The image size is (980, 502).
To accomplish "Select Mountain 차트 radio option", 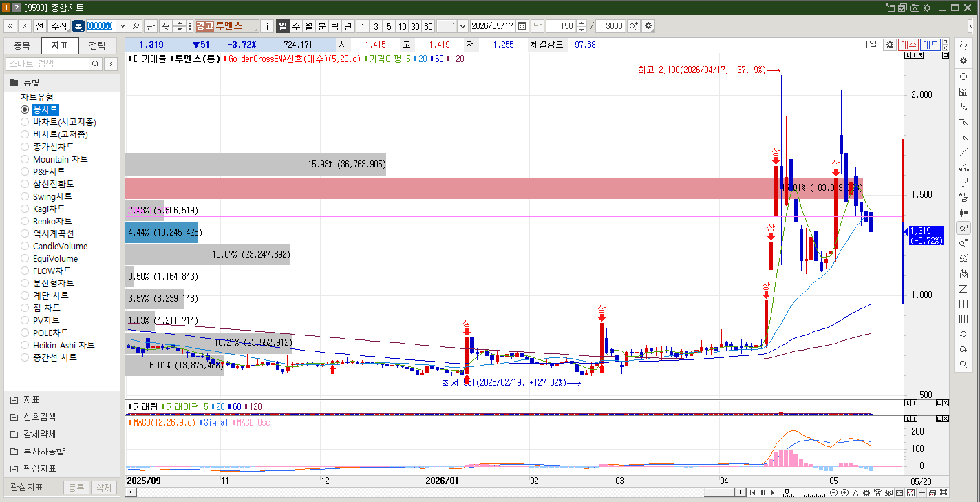I will click(x=25, y=159).
